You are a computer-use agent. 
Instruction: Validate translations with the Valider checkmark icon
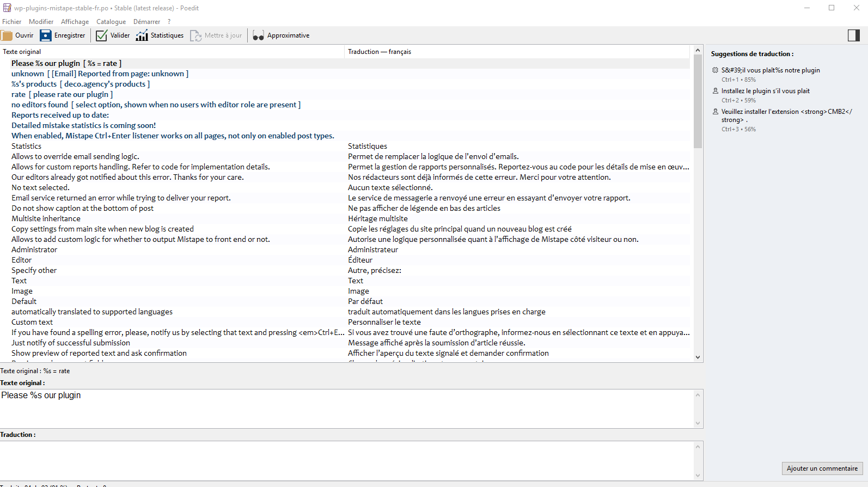tap(101, 35)
